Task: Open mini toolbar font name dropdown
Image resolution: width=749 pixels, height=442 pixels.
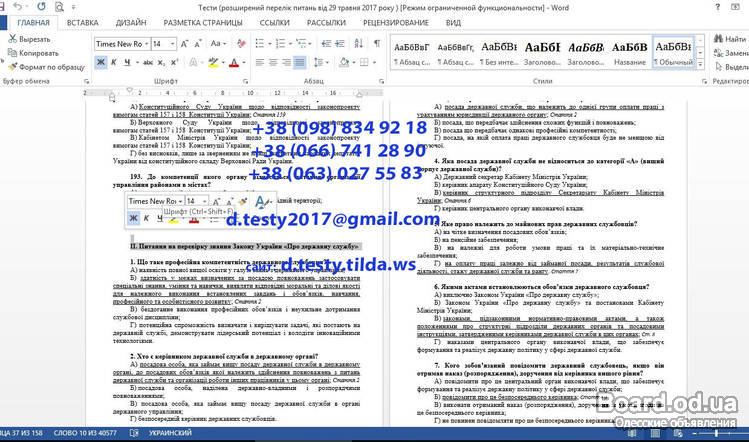Action: pyautogui.click(x=181, y=201)
